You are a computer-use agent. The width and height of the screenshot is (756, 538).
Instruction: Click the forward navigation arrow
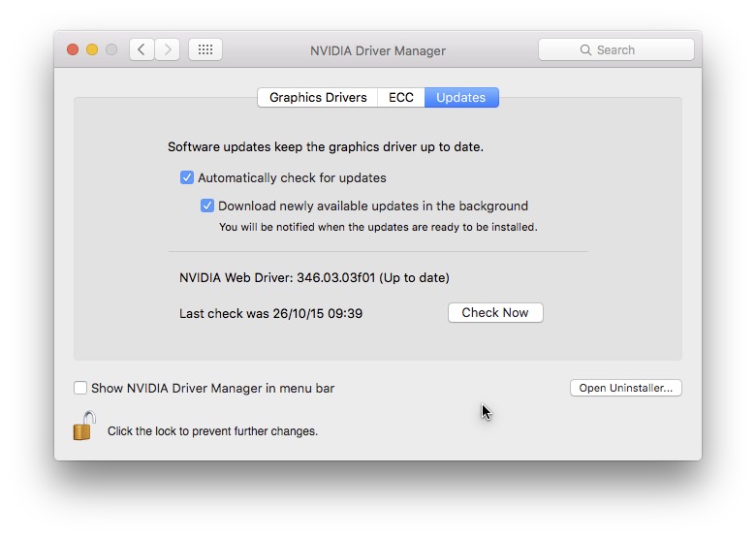pos(168,49)
